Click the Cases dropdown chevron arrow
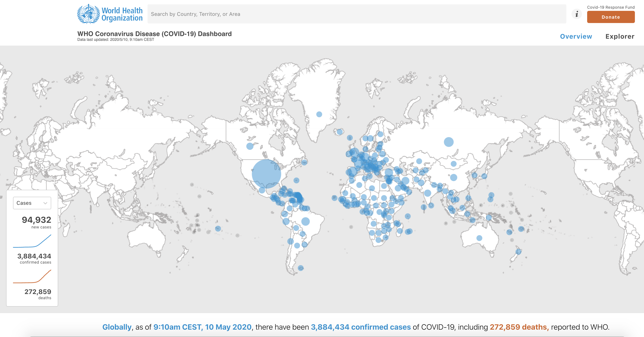 (x=46, y=203)
